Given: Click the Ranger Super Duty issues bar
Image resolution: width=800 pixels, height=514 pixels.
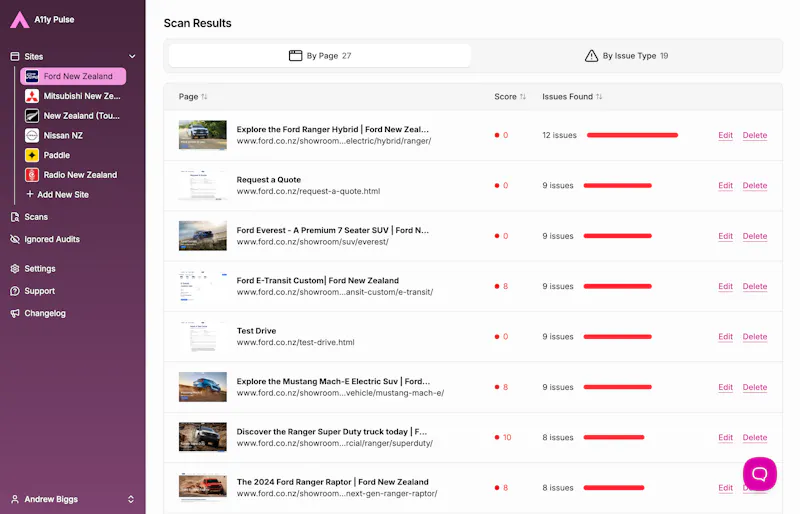Looking at the screenshot, I should pos(614,437).
